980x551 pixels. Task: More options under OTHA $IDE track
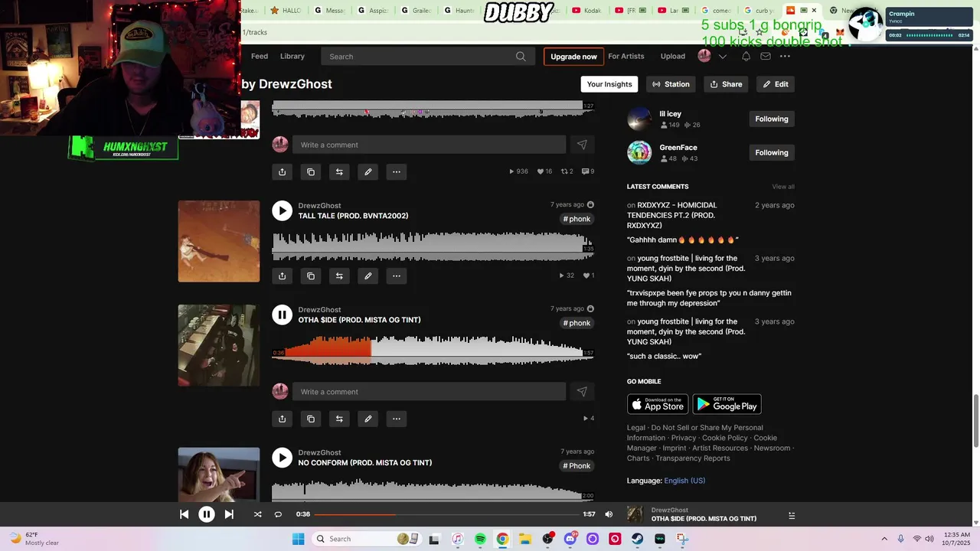click(396, 419)
